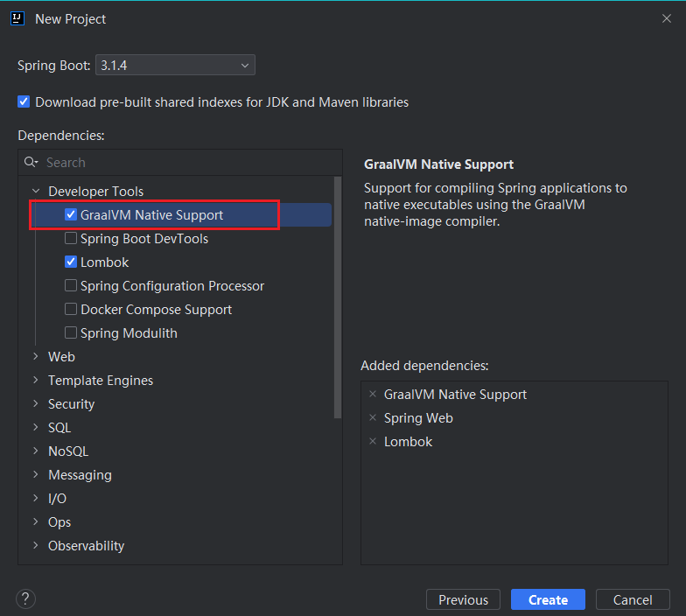Remove GraalVM Native Support from added dependencies
The height and width of the screenshot is (616, 686).
(373, 394)
